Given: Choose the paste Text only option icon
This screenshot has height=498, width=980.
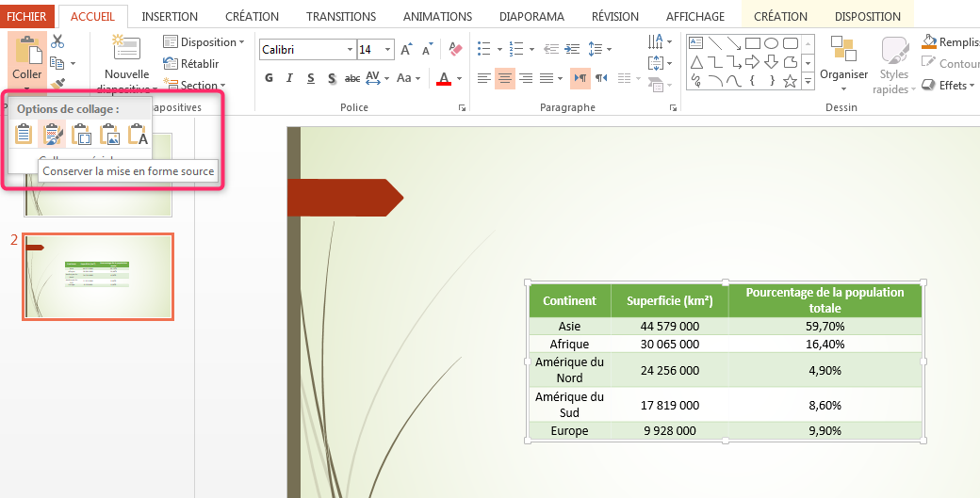Looking at the screenshot, I should (x=138, y=135).
